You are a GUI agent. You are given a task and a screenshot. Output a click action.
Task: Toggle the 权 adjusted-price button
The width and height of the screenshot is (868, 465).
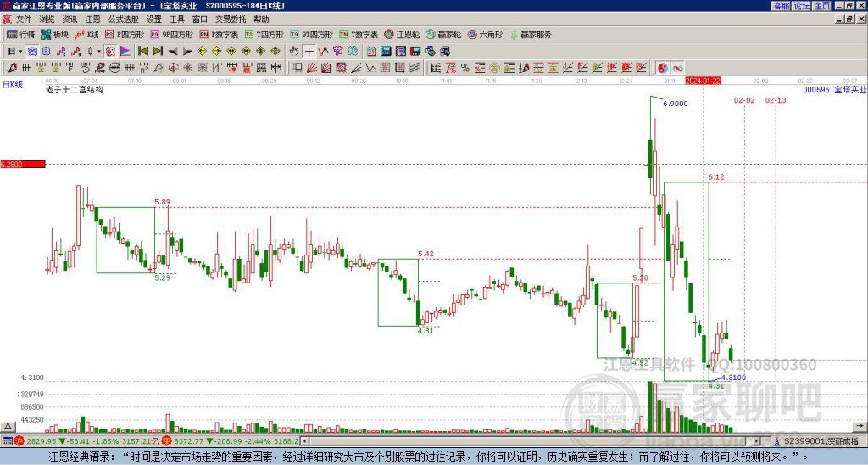[x=110, y=52]
